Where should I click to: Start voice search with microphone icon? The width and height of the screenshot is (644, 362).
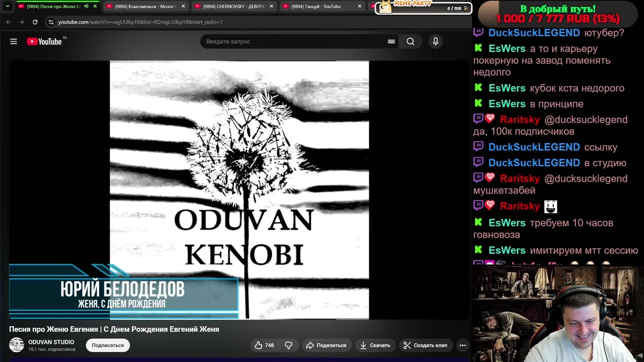pos(436,42)
